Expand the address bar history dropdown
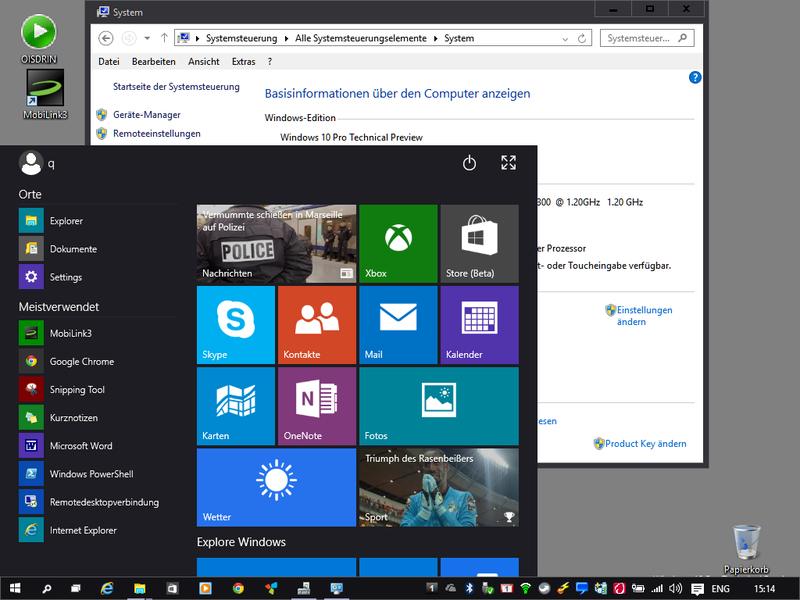Viewport: 800px width, 600px height. 565,39
